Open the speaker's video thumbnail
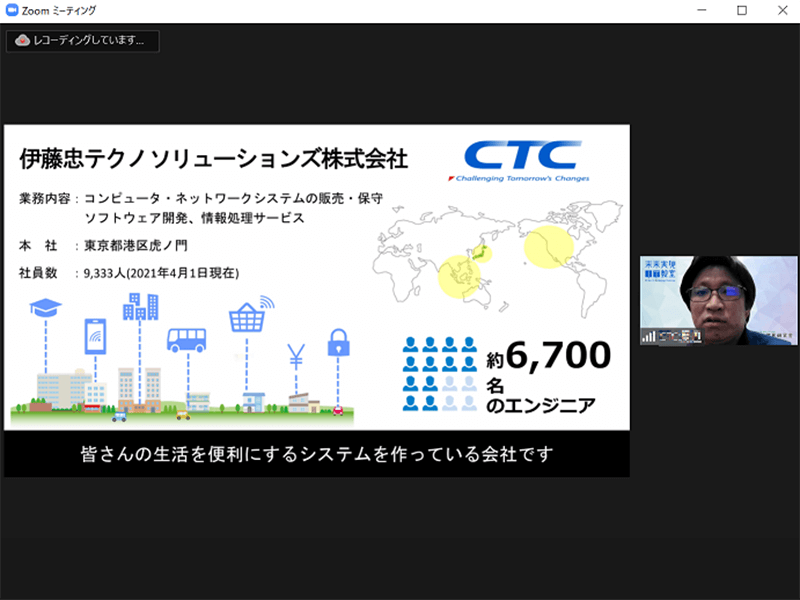Viewport: 800px width, 600px height. point(715,300)
